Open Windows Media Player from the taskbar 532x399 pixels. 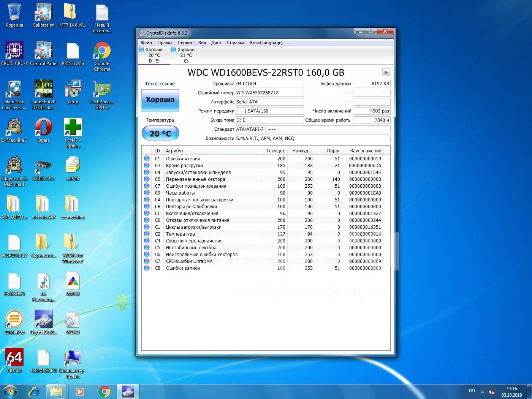[x=80, y=391]
